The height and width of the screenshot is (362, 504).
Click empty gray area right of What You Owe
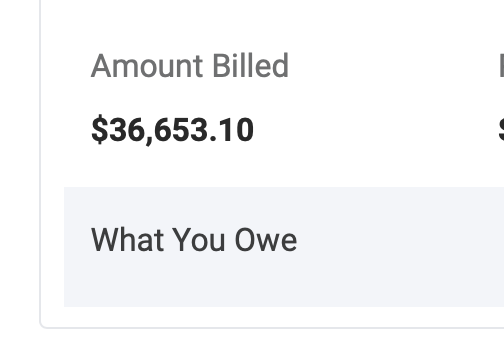click(400, 240)
